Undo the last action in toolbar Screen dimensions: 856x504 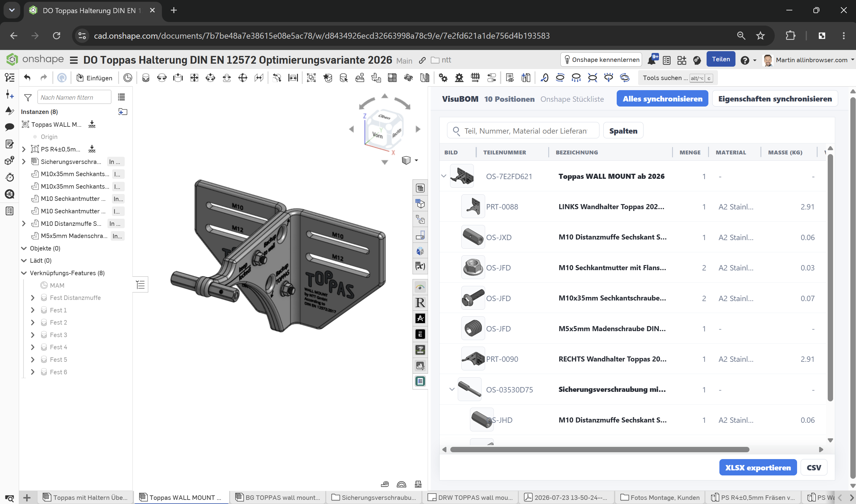coord(27,78)
